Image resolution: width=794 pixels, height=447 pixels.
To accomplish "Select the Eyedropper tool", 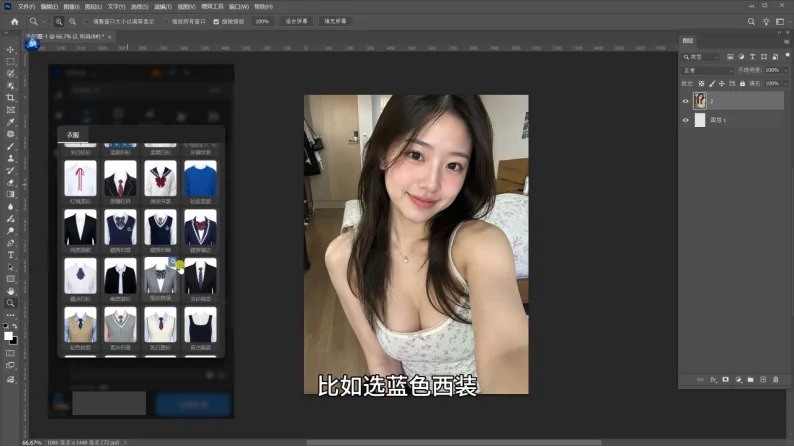I will click(x=10, y=122).
